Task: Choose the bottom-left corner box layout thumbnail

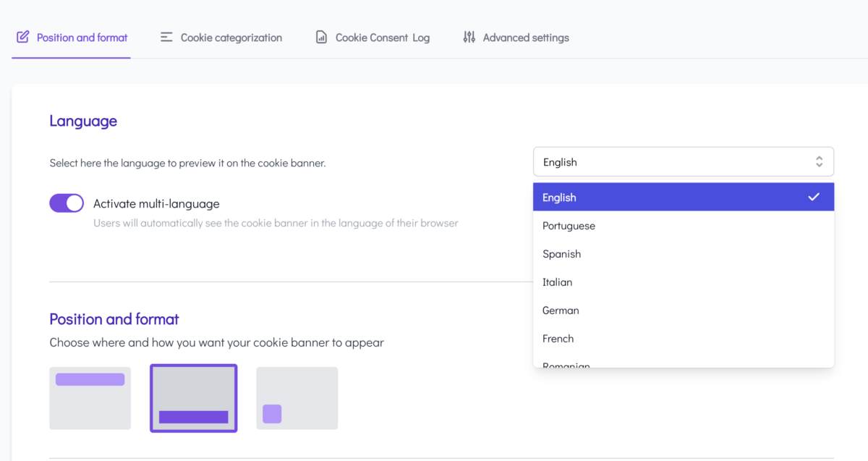Action: pos(297,398)
